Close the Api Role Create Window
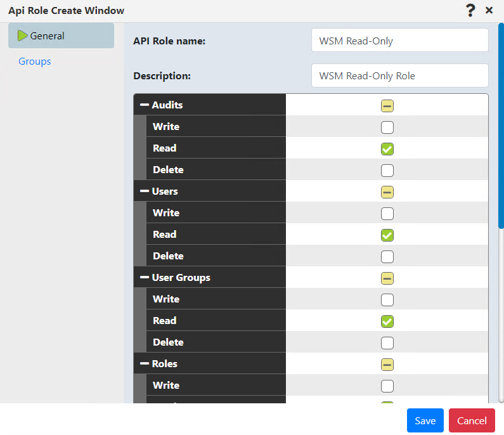The width and height of the screenshot is (504, 435). [x=489, y=10]
